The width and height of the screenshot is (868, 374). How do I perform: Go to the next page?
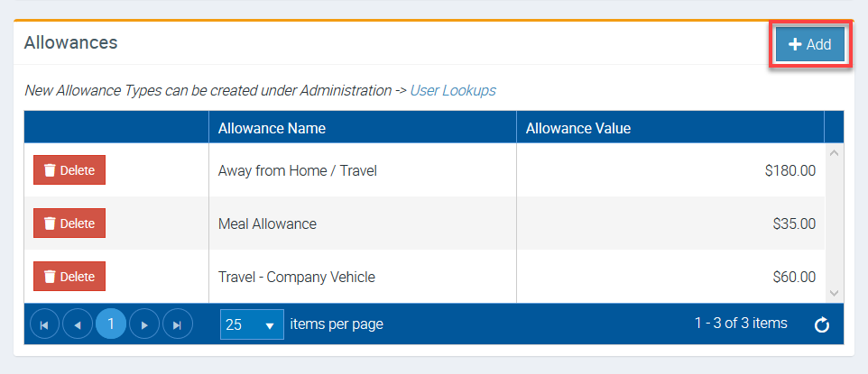[x=144, y=324]
